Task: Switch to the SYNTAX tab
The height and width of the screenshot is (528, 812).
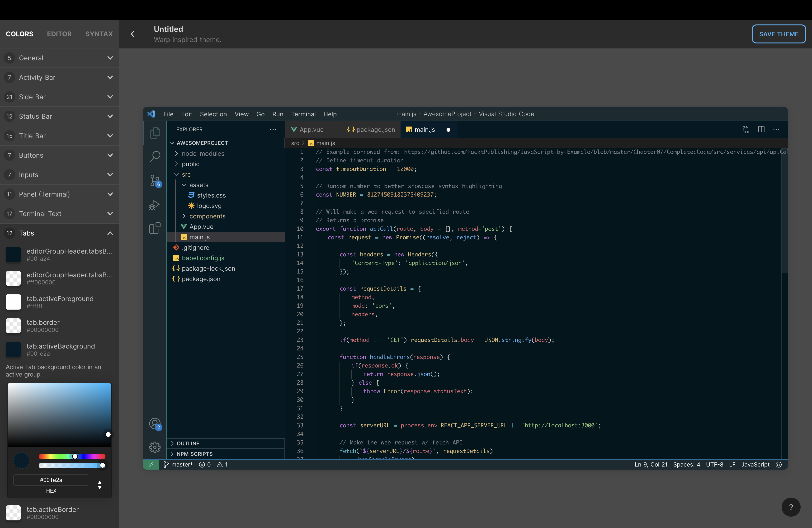Action: (x=99, y=34)
